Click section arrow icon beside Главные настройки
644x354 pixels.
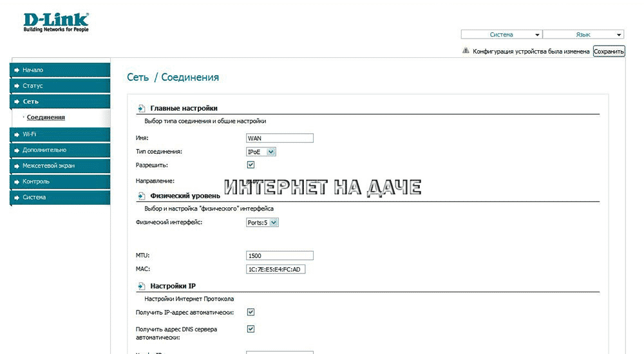pos(141,109)
